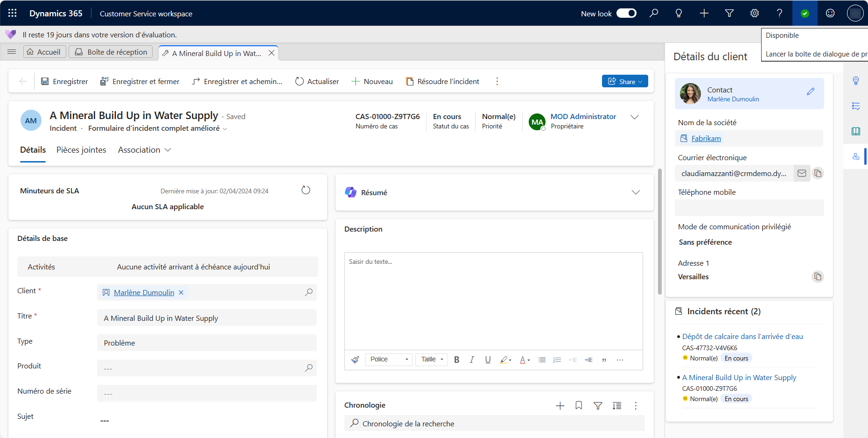Open the Association tab dropdown
This screenshot has width=868, height=438.
click(x=145, y=150)
